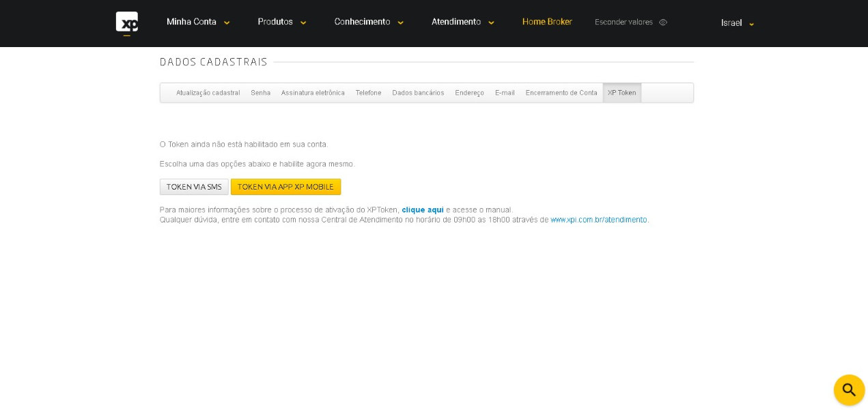Expand the Minha Conta dropdown arrow
Screen dimensions: 868x410
click(x=227, y=23)
